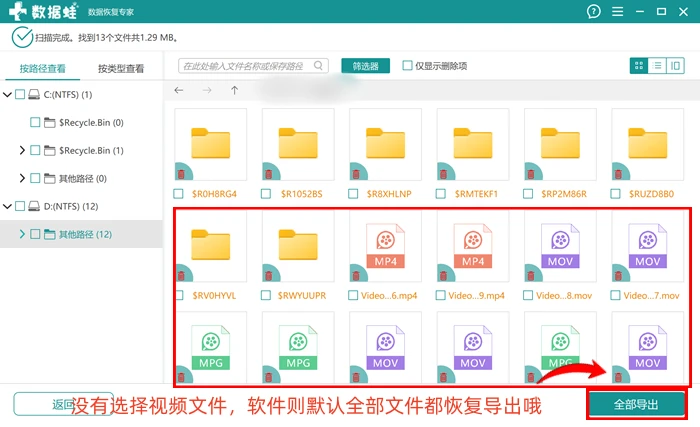This screenshot has height=427, width=700.
Task: Click the search magnifier icon
Action: (318, 66)
